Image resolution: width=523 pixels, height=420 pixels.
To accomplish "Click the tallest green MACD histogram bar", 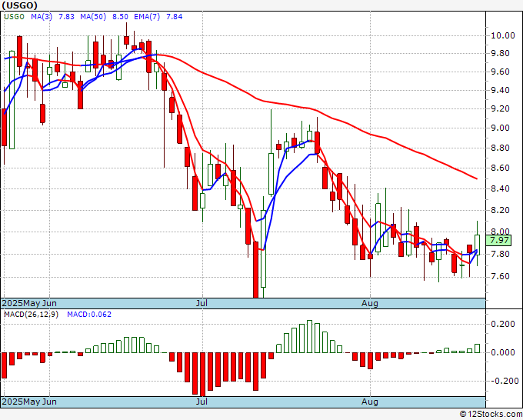I will pyautogui.click(x=309, y=336).
